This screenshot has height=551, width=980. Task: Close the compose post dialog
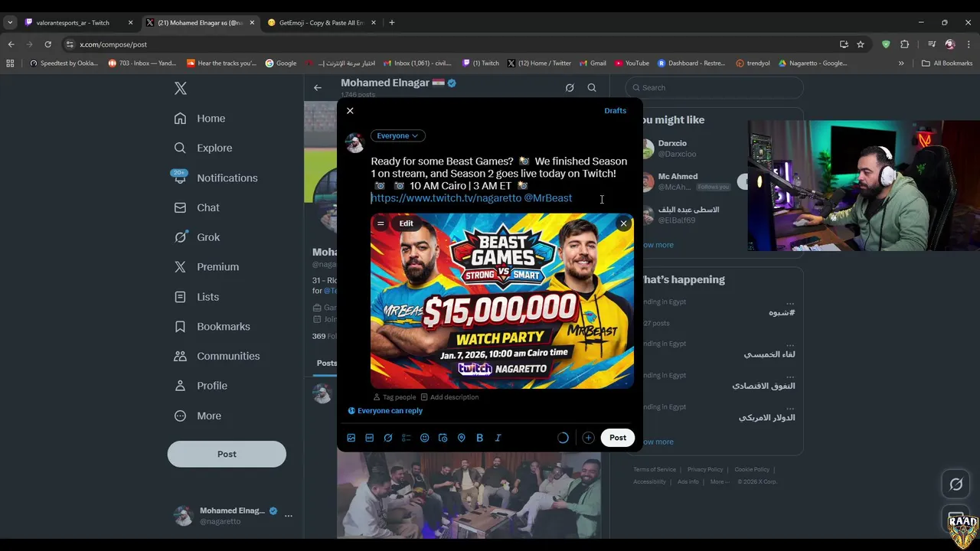click(x=350, y=111)
